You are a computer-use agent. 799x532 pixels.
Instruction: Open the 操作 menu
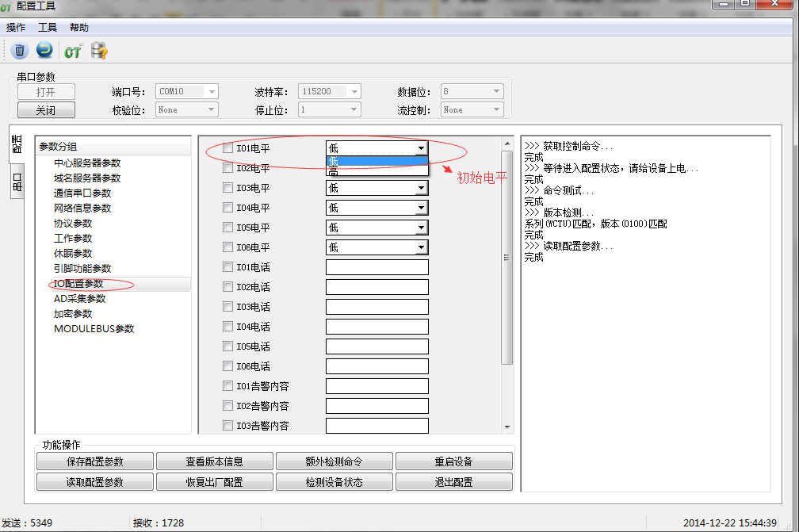click(x=16, y=28)
